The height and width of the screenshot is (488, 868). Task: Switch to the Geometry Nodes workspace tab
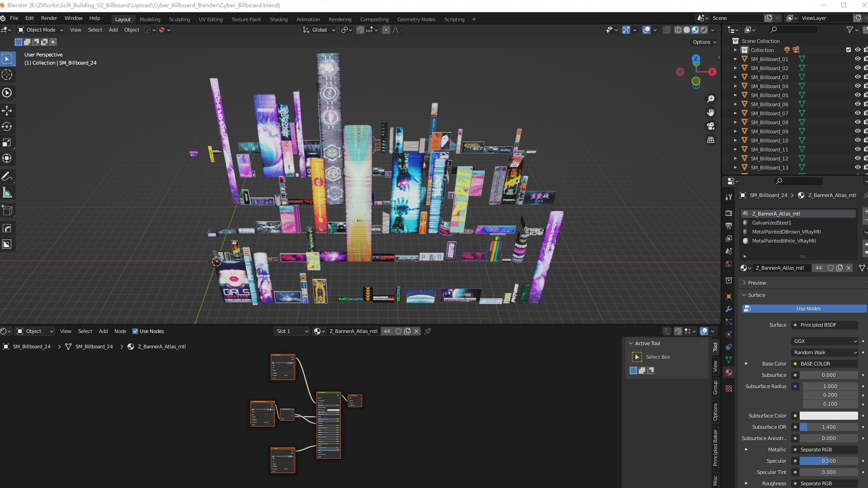[416, 19]
